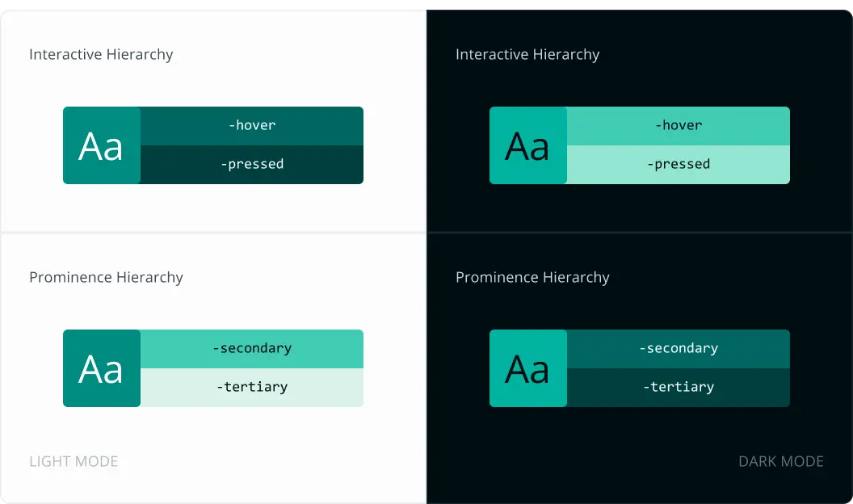Image resolution: width=853 pixels, height=504 pixels.
Task: Click the dark mode -hover color swatch
Action: point(678,126)
